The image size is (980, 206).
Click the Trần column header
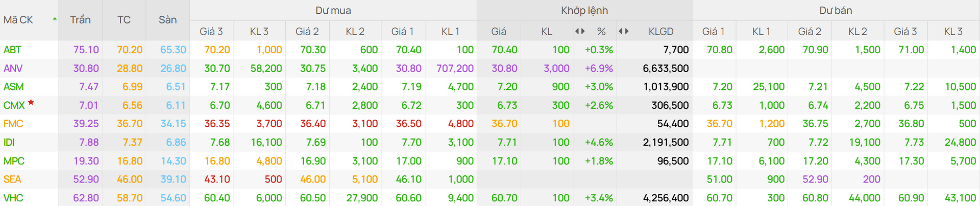click(80, 20)
